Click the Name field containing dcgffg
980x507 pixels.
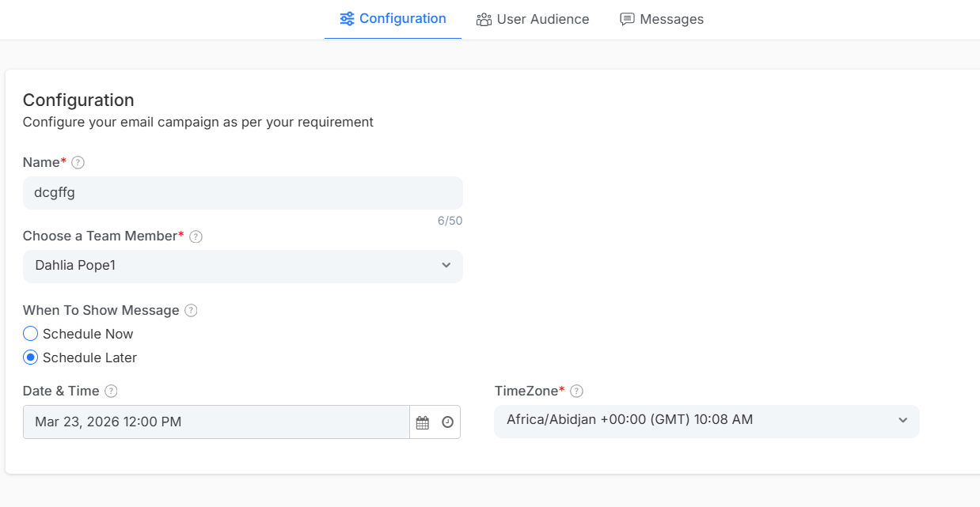tap(243, 193)
